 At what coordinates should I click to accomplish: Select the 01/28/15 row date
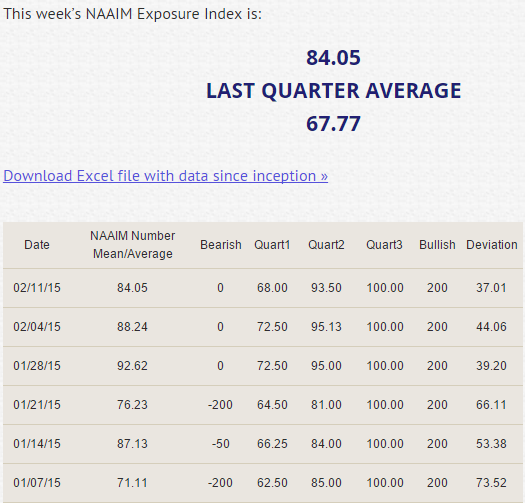[37, 366]
